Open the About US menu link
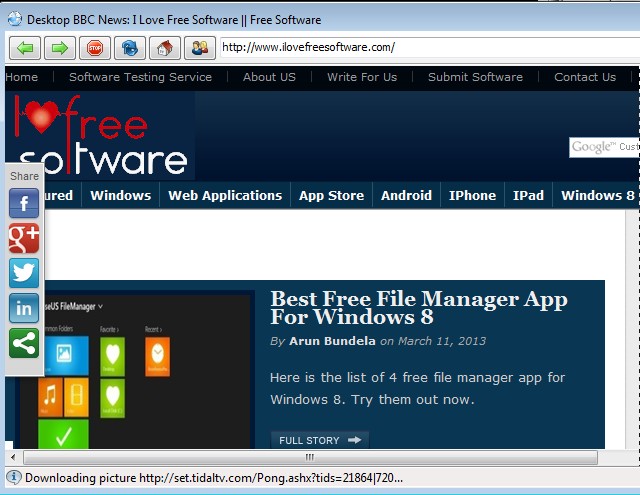The width and height of the screenshot is (640, 495). pos(269,77)
